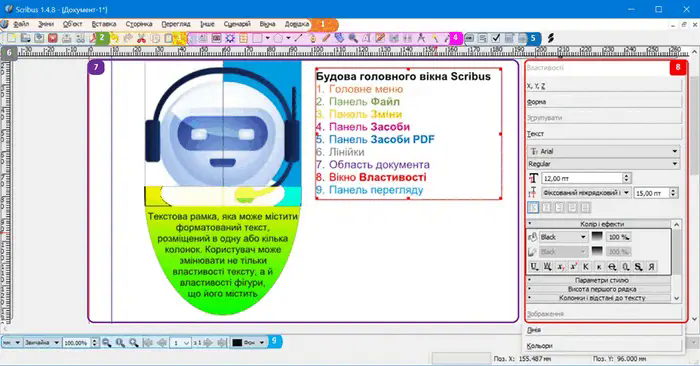Open the Звичайна preview quality dropdown
Screen dimensions: 700x366
coord(42,342)
